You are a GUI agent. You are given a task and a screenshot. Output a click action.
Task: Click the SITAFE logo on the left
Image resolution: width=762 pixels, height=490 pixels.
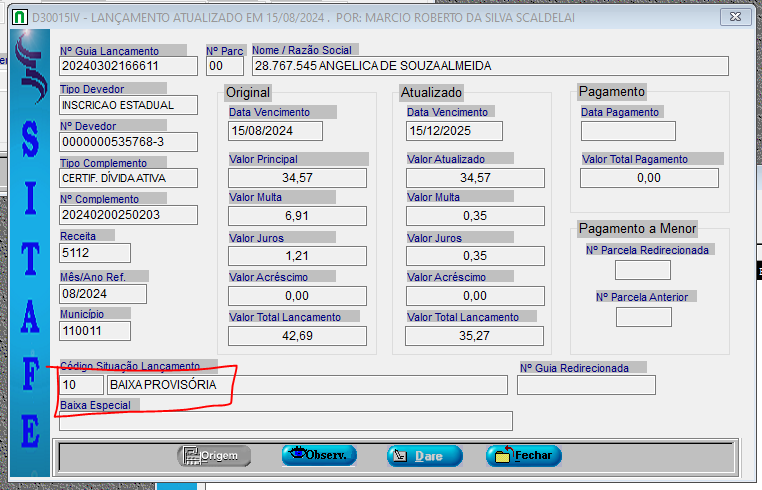pyautogui.click(x=30, y=240)
